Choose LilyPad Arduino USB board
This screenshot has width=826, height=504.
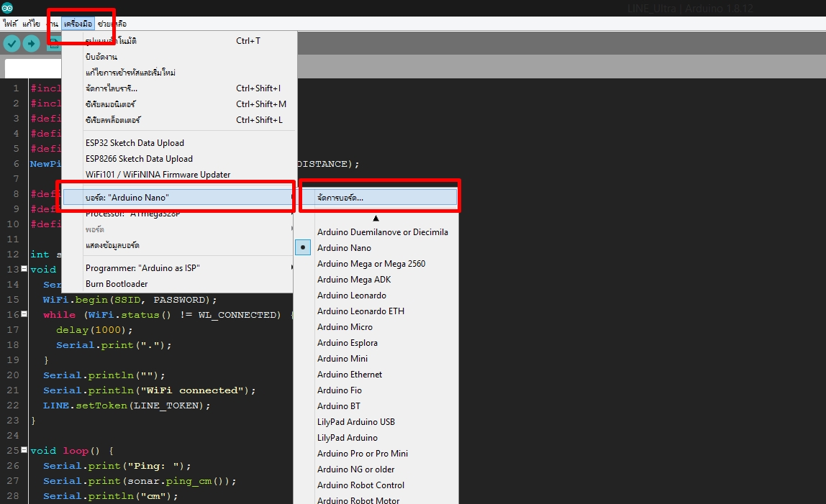coord(355,422)
